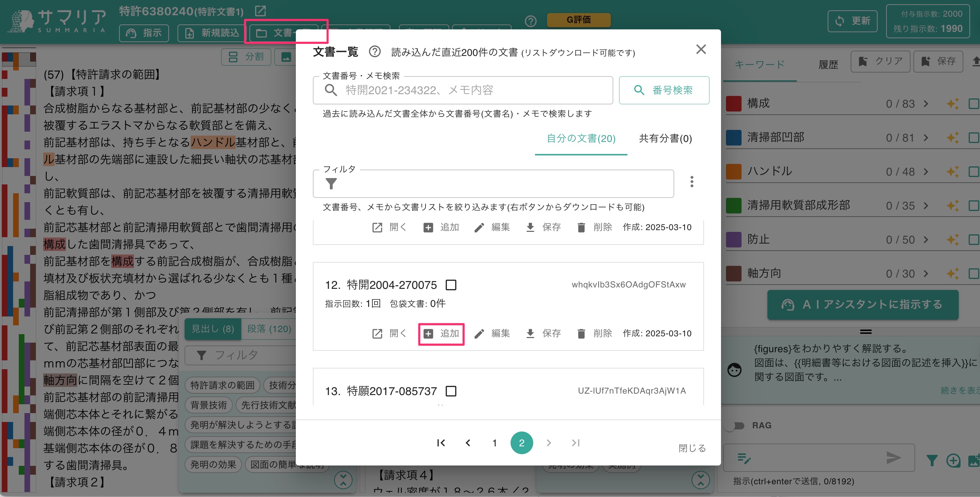This screenshot has width=980, height=497.
Task: Click the circled plus icon near instruction box
Action: click(x=953, y=461)
